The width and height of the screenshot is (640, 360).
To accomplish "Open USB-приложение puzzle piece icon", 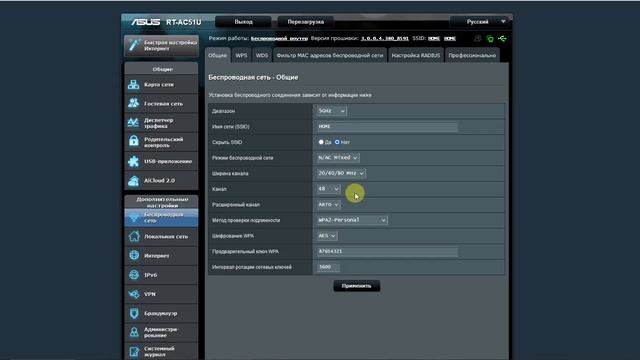I will [x=133, y=161].
